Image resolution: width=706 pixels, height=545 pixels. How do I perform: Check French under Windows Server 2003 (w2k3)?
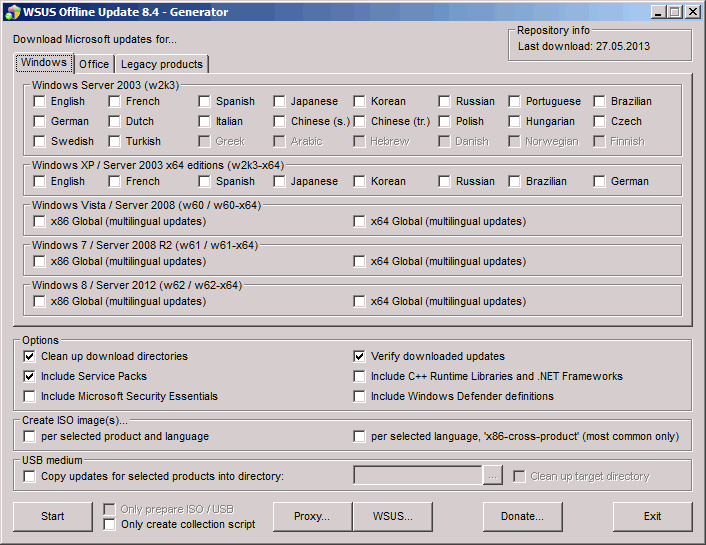point(114,101)
